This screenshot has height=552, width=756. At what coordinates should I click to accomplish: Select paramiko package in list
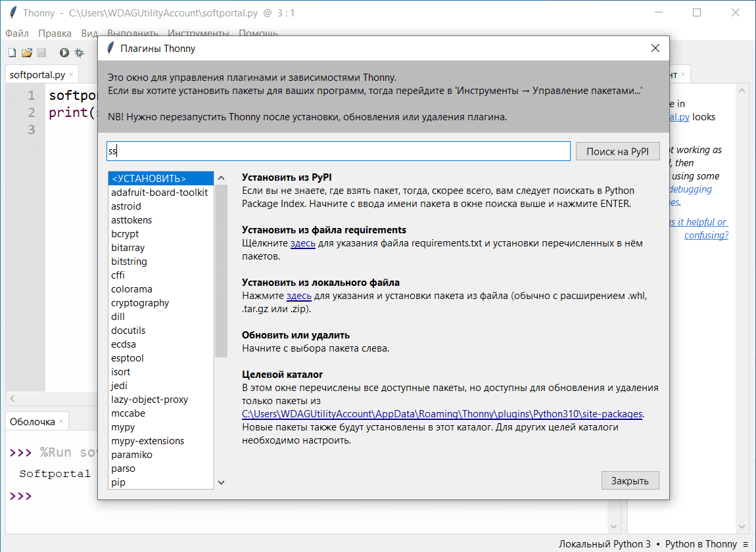[161, 455]
